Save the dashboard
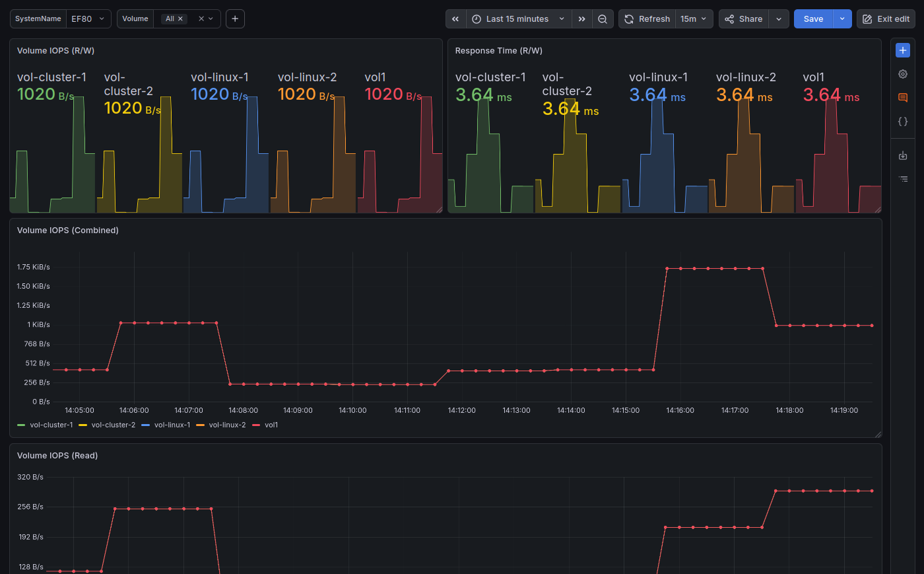 pyautogui.click(x=813, y=19)
